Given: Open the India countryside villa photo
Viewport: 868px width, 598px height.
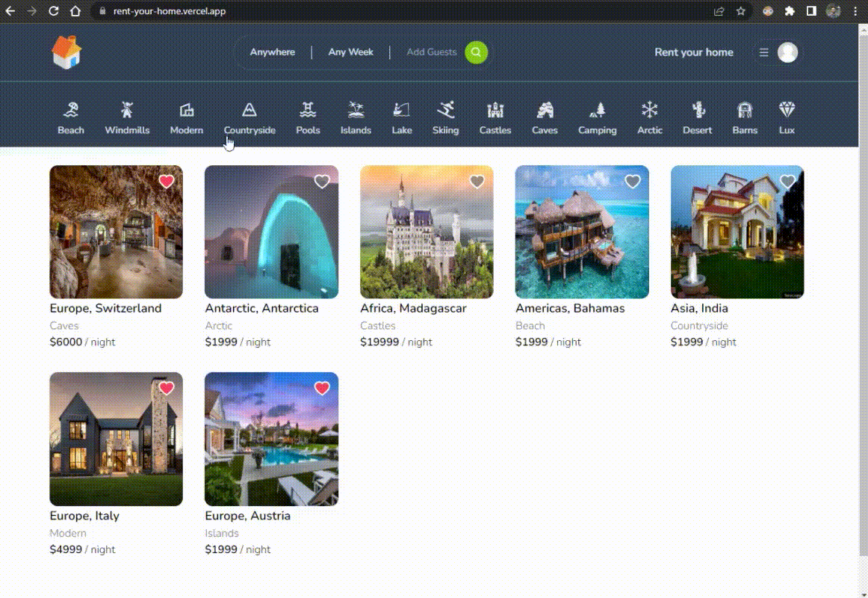Looking at the screenshot, I should (x=737, y=232).
